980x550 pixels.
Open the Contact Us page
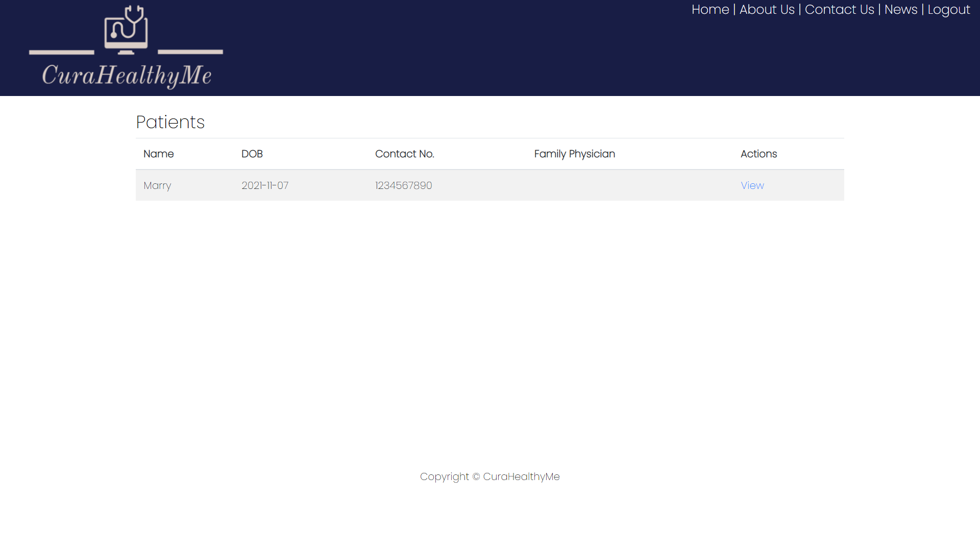839,10
